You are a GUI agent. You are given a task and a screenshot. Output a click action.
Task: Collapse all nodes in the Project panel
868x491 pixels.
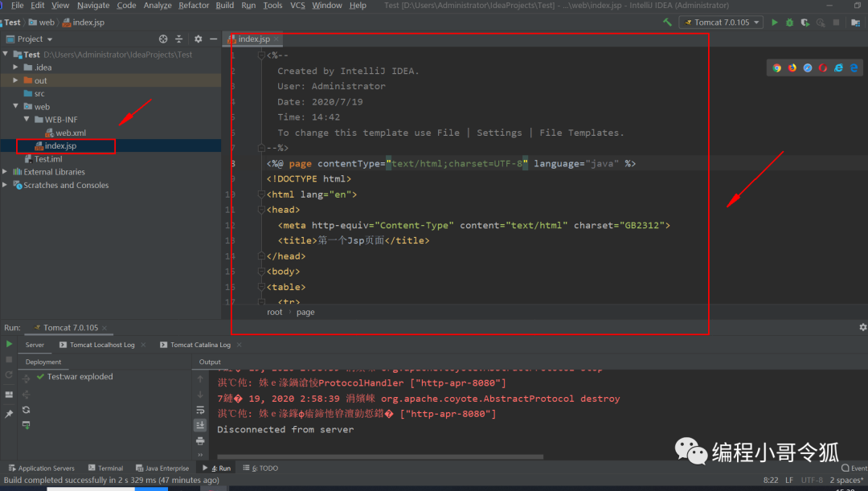coord(178,39)
